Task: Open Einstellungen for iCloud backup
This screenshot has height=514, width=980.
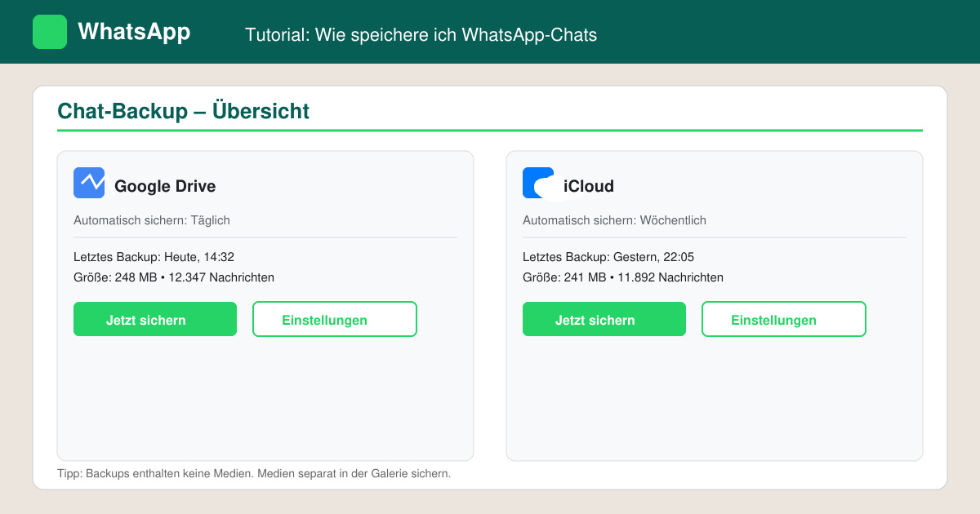Action: (784, 319)
